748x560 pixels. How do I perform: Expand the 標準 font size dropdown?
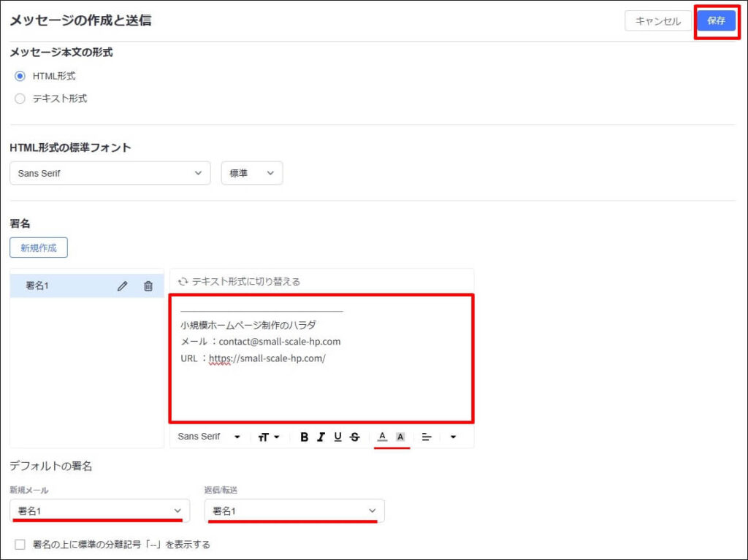click(x=251, y=173)
